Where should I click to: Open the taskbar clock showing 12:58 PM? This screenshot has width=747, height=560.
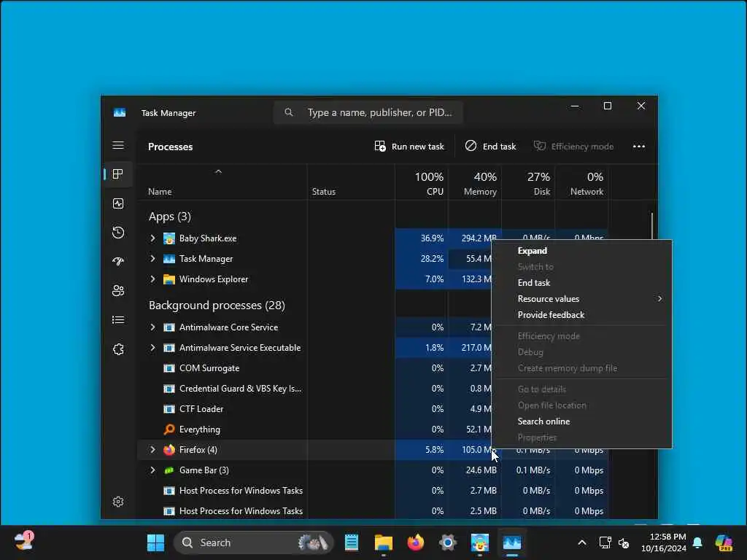pos(663,542)
